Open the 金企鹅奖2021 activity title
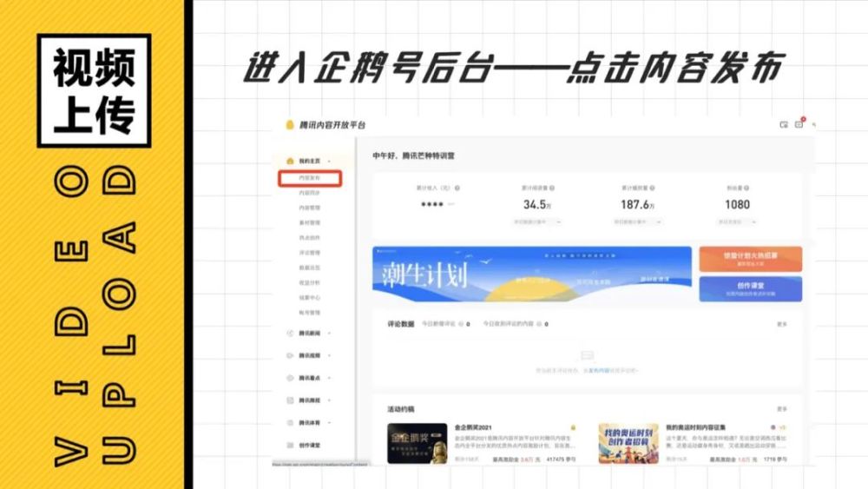Screen dimensions: 868x489 pyautogui.click(x=473, y=427)
